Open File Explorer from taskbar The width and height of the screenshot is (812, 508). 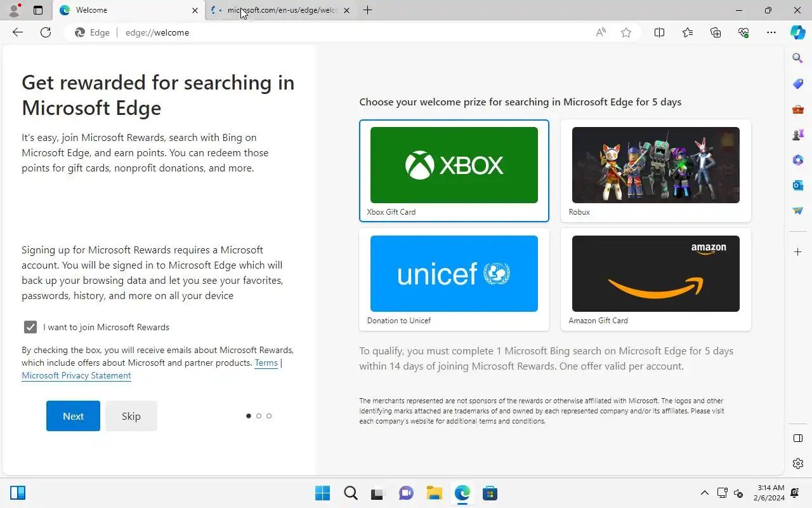click(434, 493)
